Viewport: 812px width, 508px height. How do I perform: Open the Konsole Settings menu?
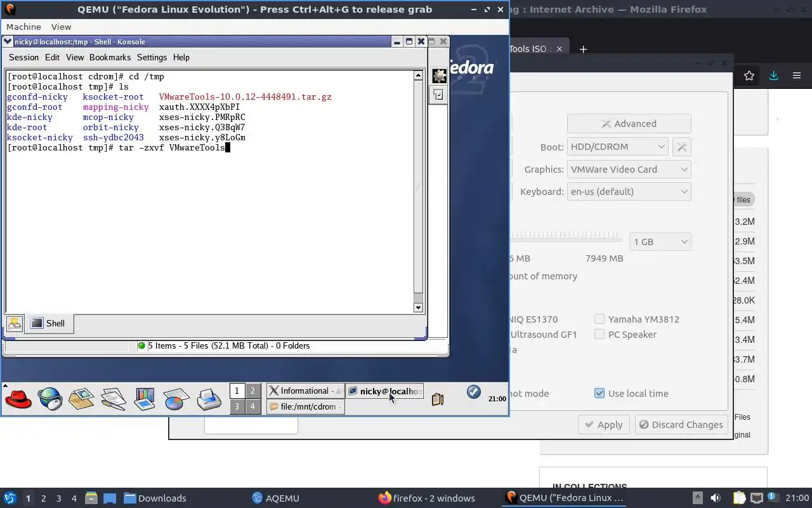click(x=152, y=57)
